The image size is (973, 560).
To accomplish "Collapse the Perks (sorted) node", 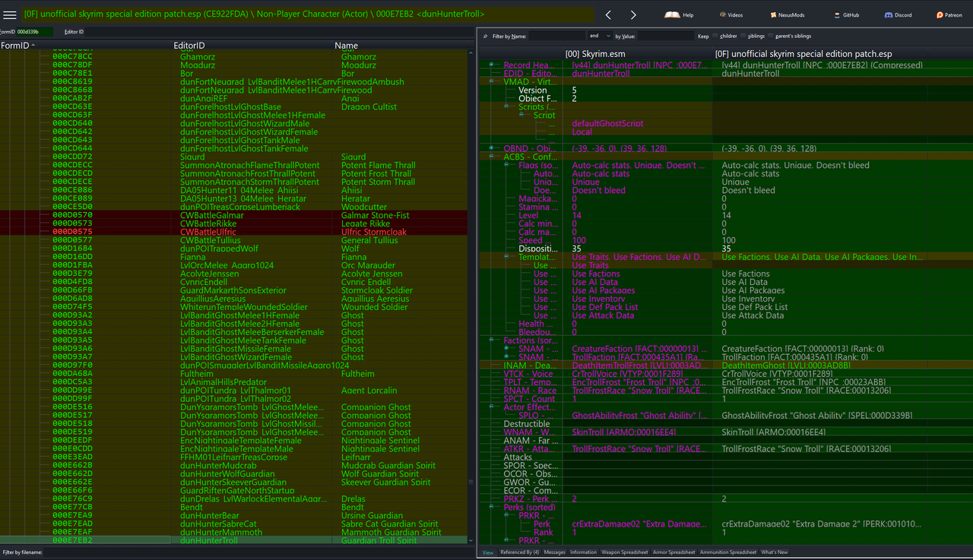I will (x=492, y=507).
